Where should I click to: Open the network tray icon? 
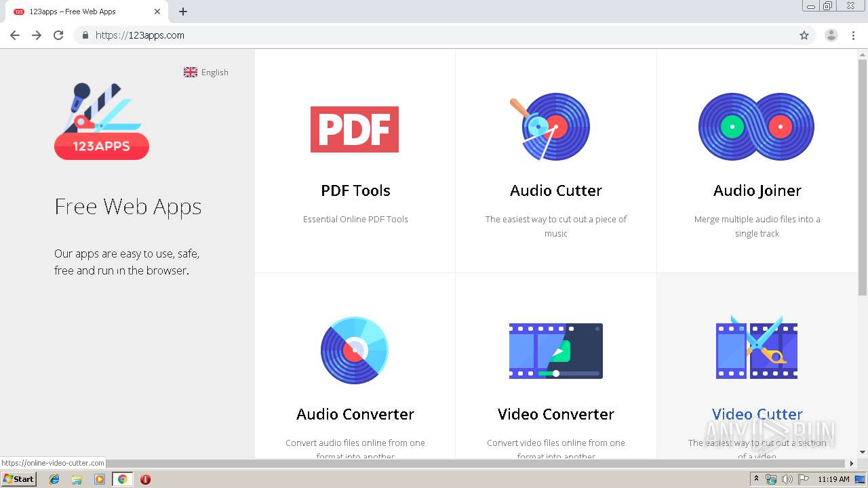click(x=771, y=479)
